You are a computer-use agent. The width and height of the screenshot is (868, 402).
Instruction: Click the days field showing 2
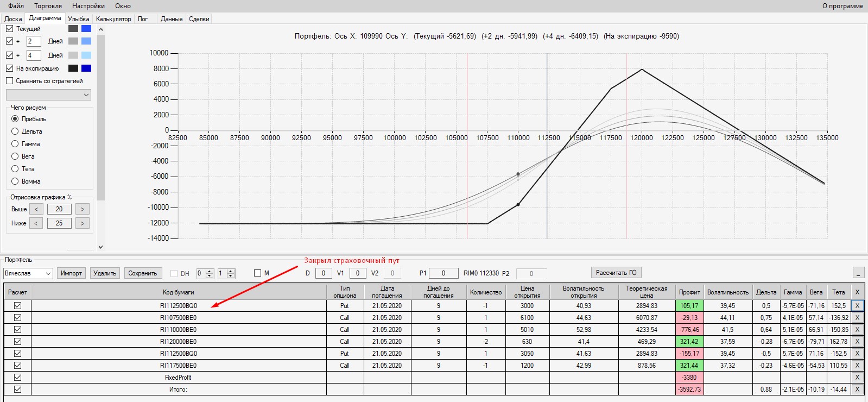pos(34,41)
